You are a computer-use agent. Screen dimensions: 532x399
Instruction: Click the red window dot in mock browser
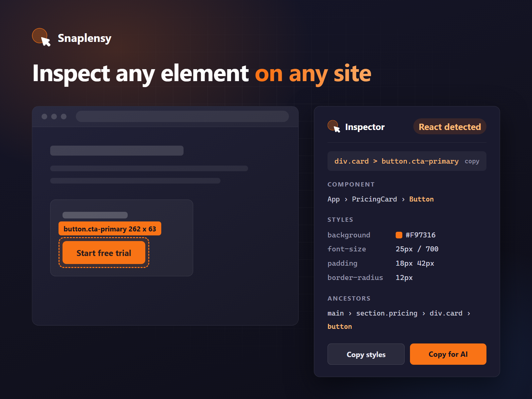point(44,116)
